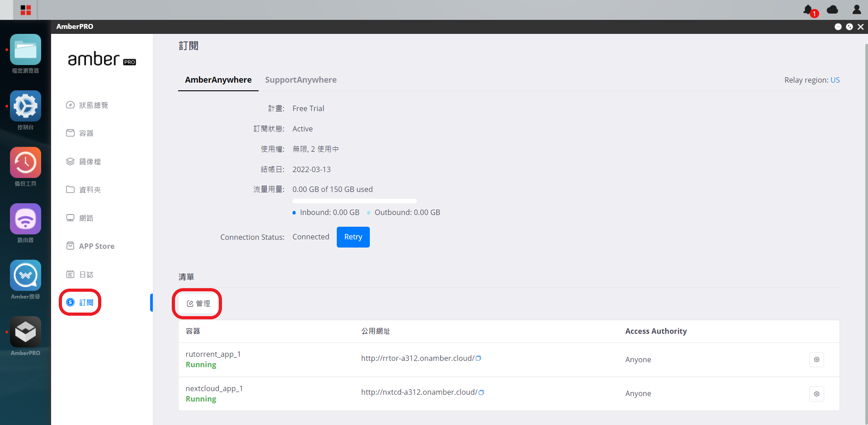Open nextcloud public URL nxtcd-a312.onamber.cloud
This screenshot has height=425, width=868.
(419, 392)
